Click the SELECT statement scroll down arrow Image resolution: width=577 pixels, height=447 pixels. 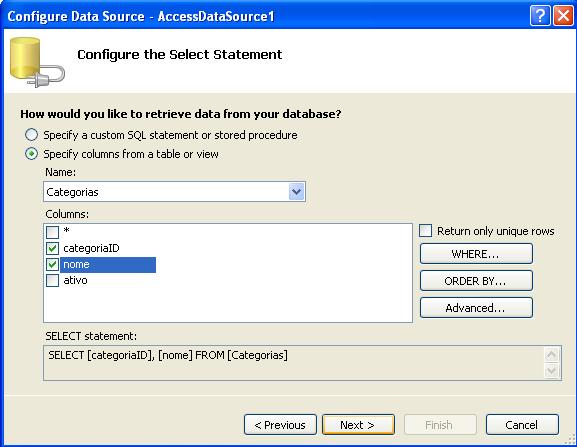(x=552, y=370)
